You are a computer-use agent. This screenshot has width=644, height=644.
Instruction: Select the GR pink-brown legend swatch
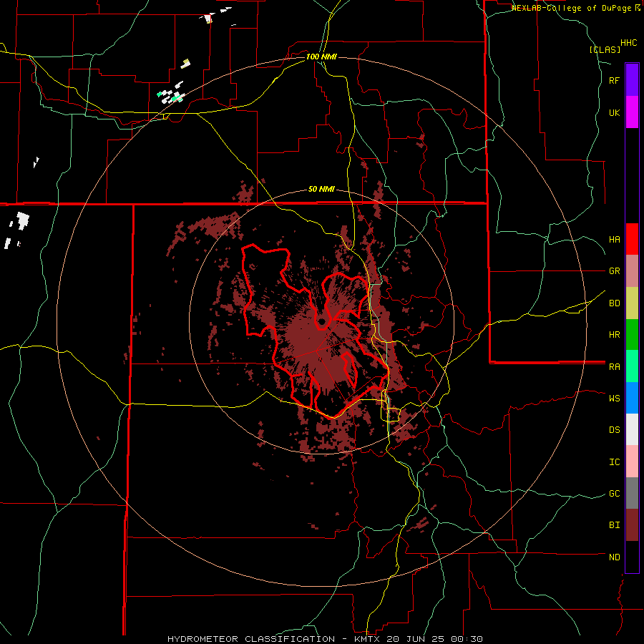(x=632, y=271)
